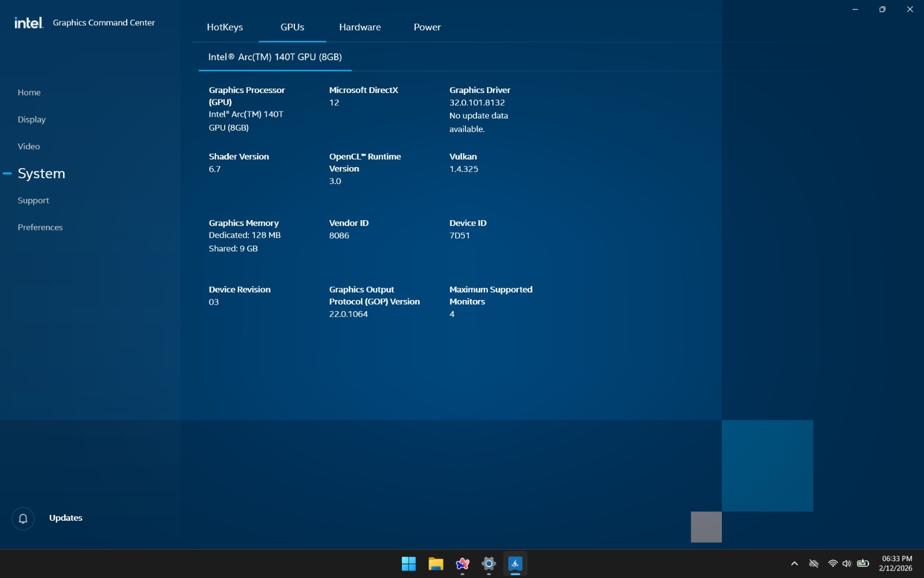Open Preferences in the sidebar

coord(40,227)
